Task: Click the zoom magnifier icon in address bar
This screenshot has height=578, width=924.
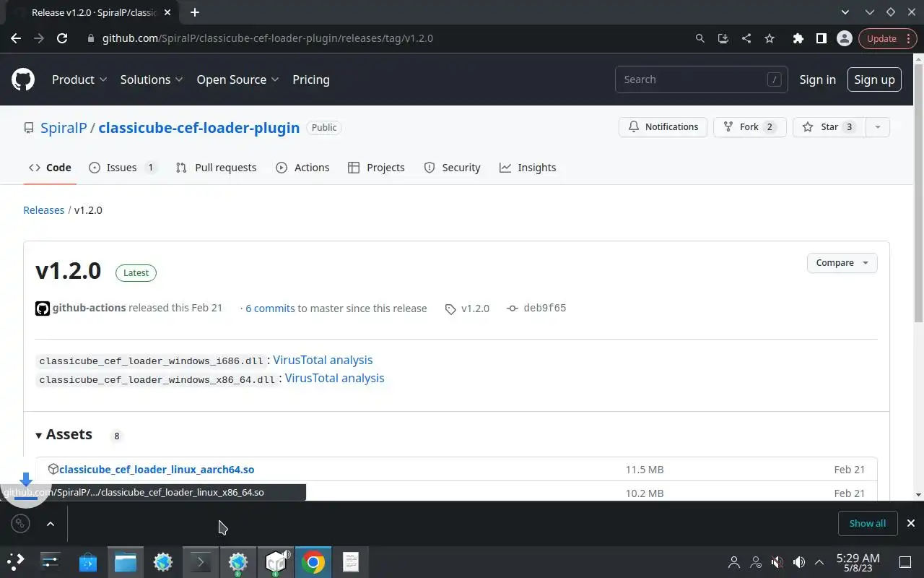Action: [x=699, y=38]
